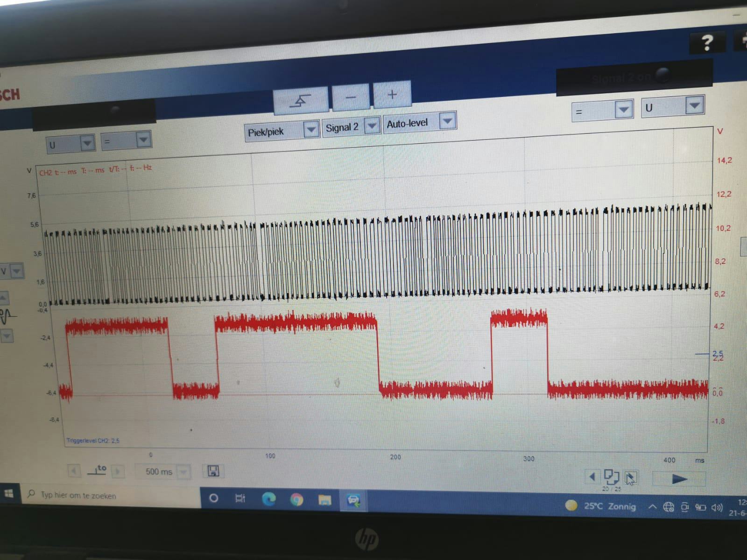The height and width of the screenshot is (560, 747).
Task: Click the previous frame left arrow
Action: pos(592,476)
